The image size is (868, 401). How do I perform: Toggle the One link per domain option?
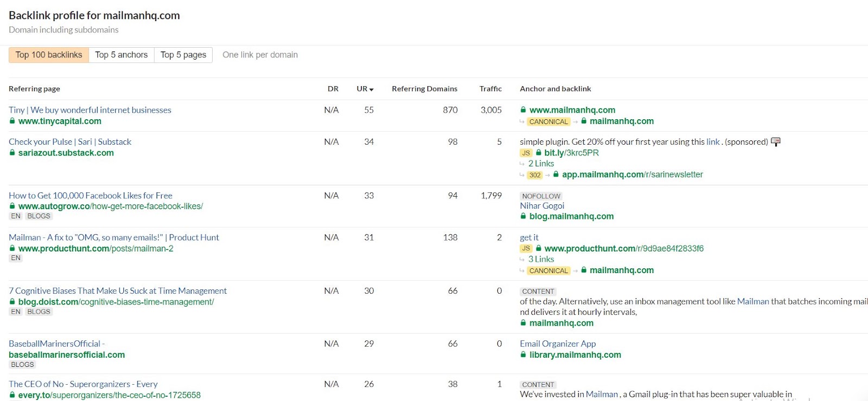tap(260, 55)
